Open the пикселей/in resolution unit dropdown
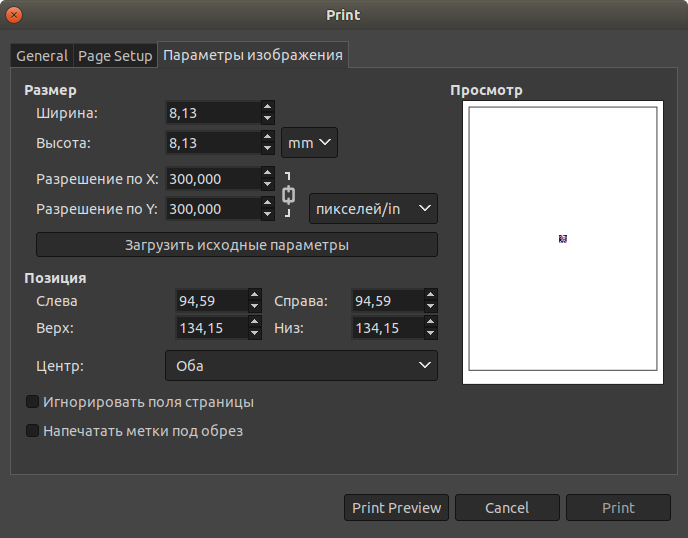 tap(373, 209)
